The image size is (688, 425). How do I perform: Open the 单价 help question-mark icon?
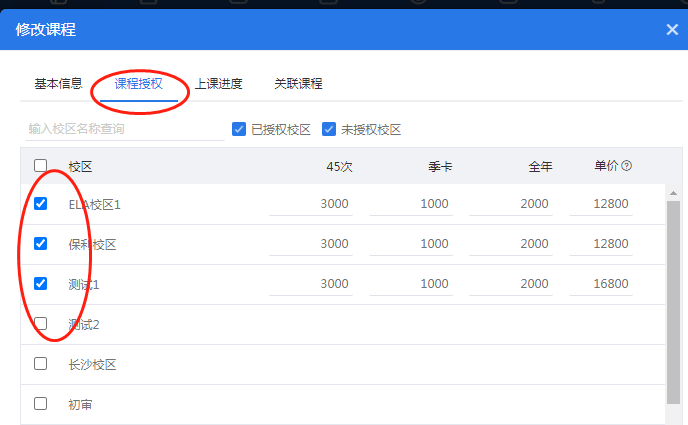[627, 166]
